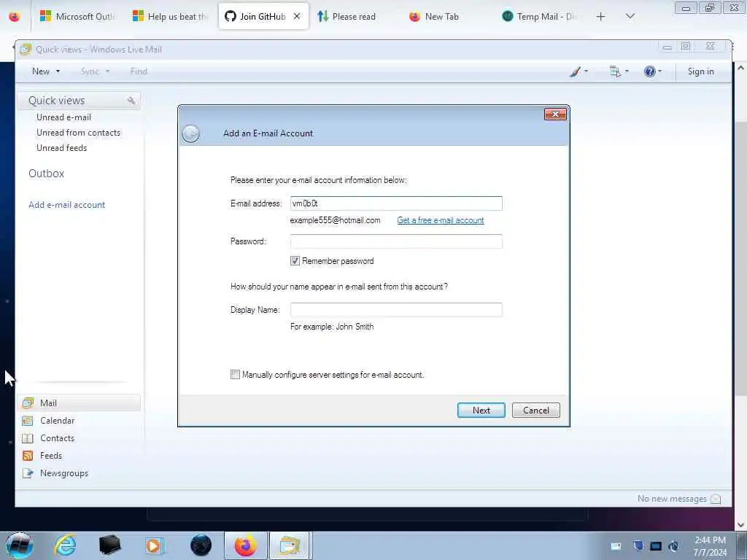The image size is (747, 560).
Task: Switch to the Microsoft Outlook tab
Action: pos(77,17)
